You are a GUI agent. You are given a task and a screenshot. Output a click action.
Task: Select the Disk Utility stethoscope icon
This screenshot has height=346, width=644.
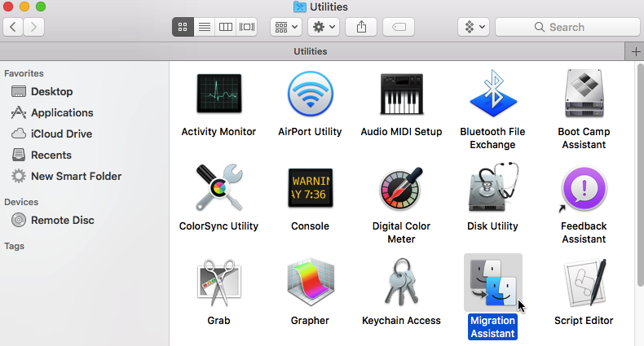click(x=493, y=187)
